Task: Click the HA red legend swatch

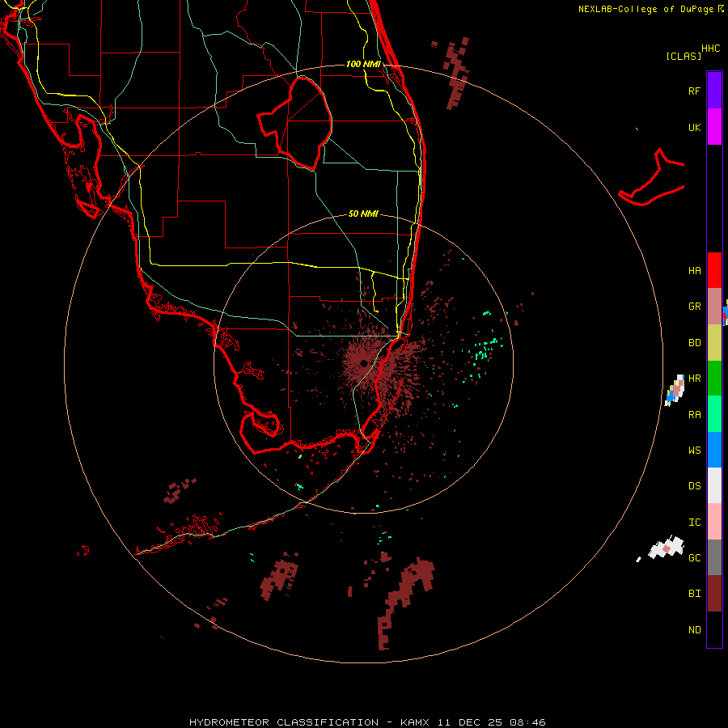Action: click(x=714, y=270)
